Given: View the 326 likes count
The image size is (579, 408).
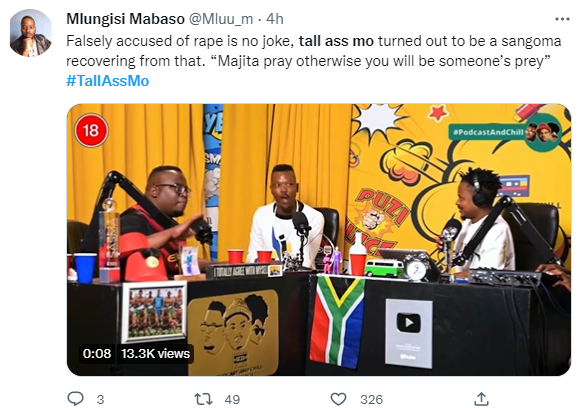Looking at the screenshot, I should pyautogui.click(x=371, y=400).
